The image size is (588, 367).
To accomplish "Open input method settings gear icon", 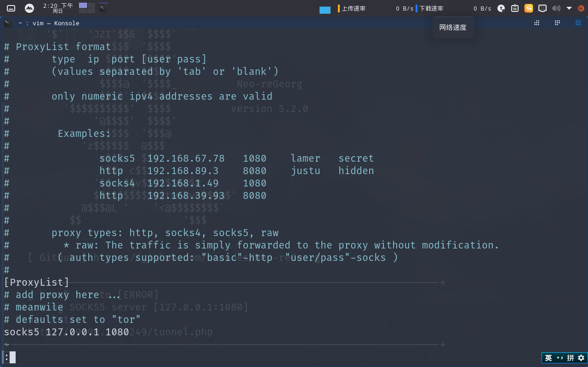I will [x=581, y=358].
